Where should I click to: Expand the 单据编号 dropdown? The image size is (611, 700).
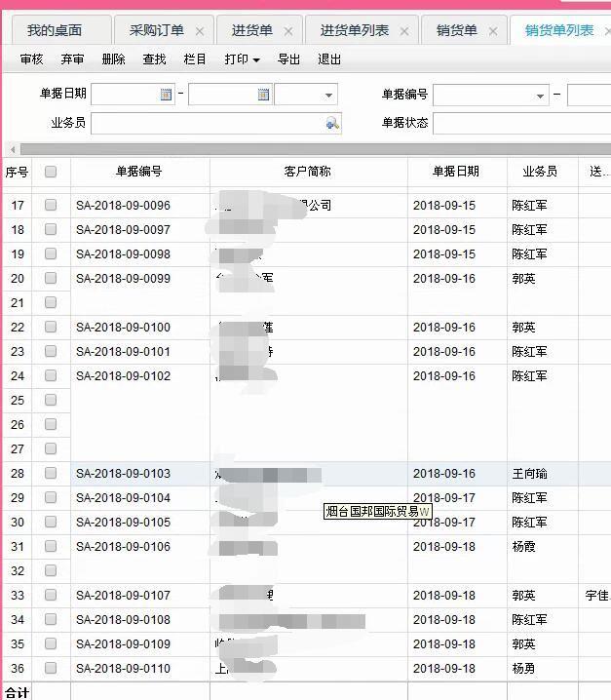[540, 96]
